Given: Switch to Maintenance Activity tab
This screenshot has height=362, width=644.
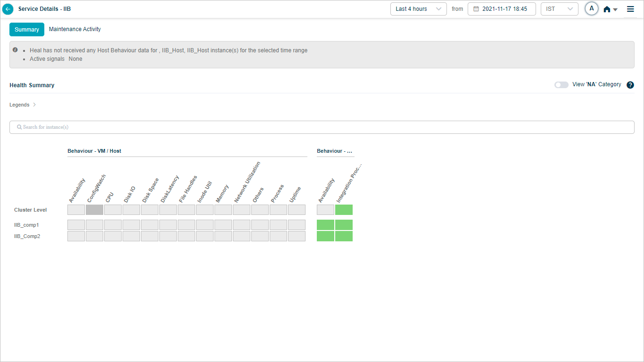Looking at the screenshot, I should [x=75, y=29].
